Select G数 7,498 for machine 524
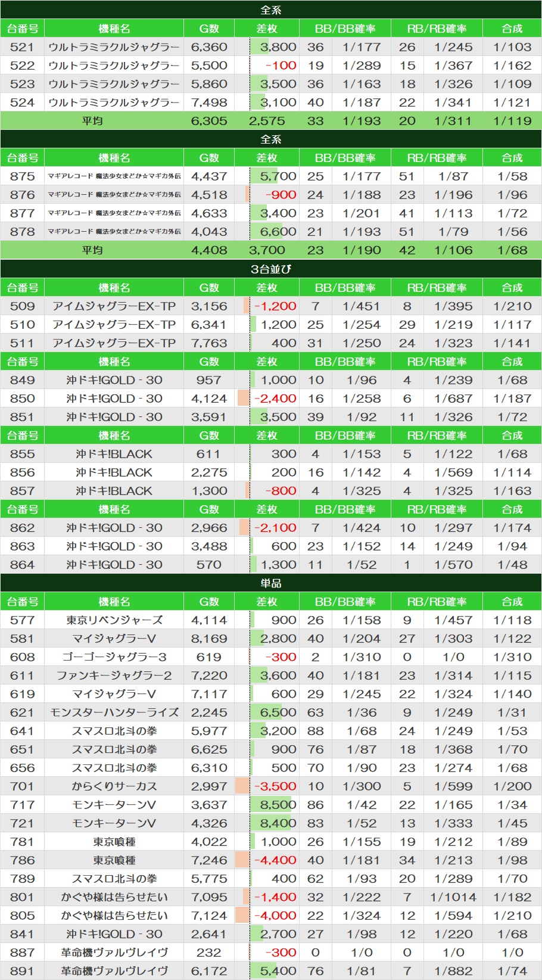The height and width of the screenshot is (980, 542). 209,102
